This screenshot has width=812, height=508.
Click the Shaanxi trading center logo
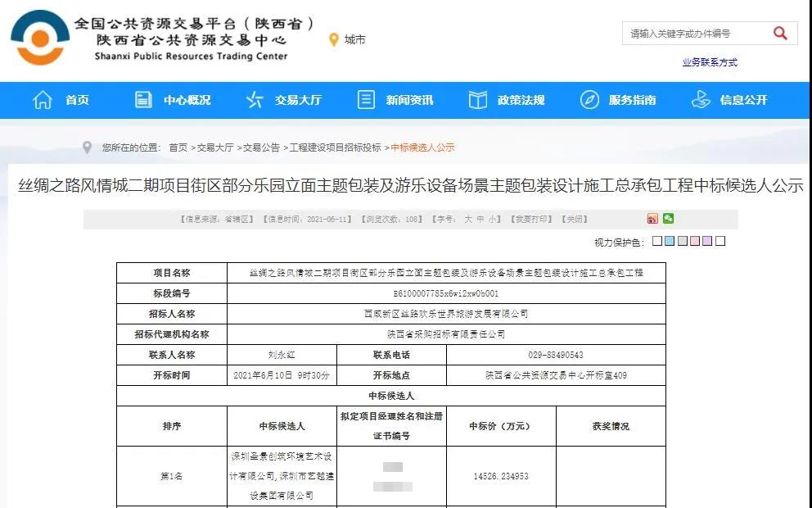pos(39,39)
